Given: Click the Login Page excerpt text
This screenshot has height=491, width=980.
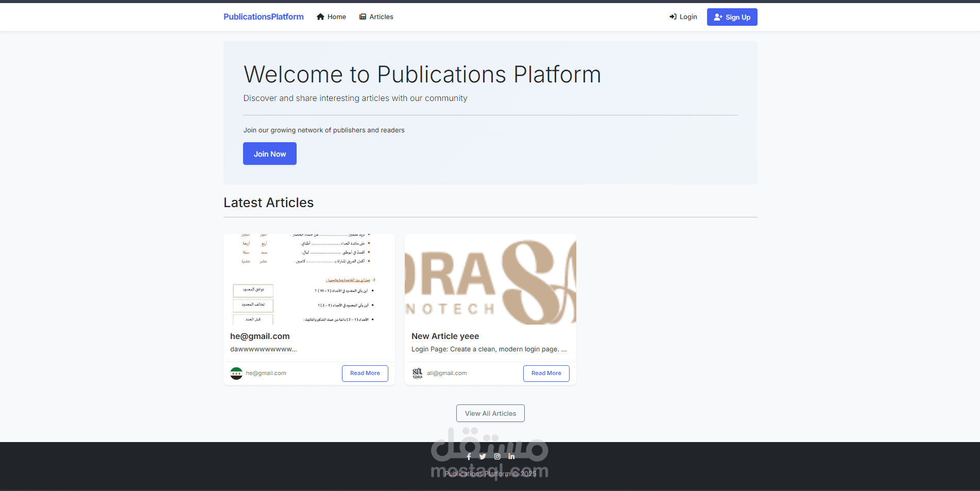Looking at the screenshot, I should pos(489,349).
